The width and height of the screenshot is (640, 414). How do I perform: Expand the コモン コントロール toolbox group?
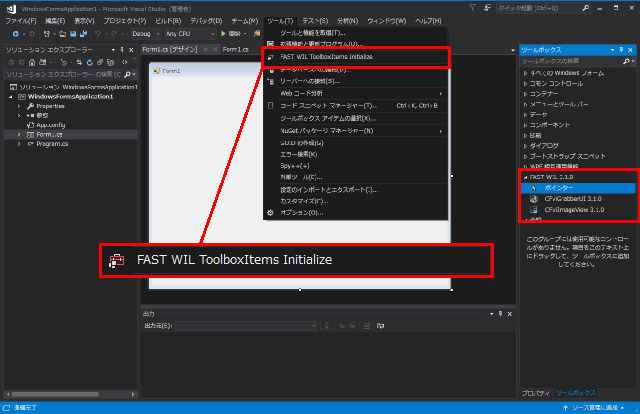pyautogui.click(x=525, y=83)
